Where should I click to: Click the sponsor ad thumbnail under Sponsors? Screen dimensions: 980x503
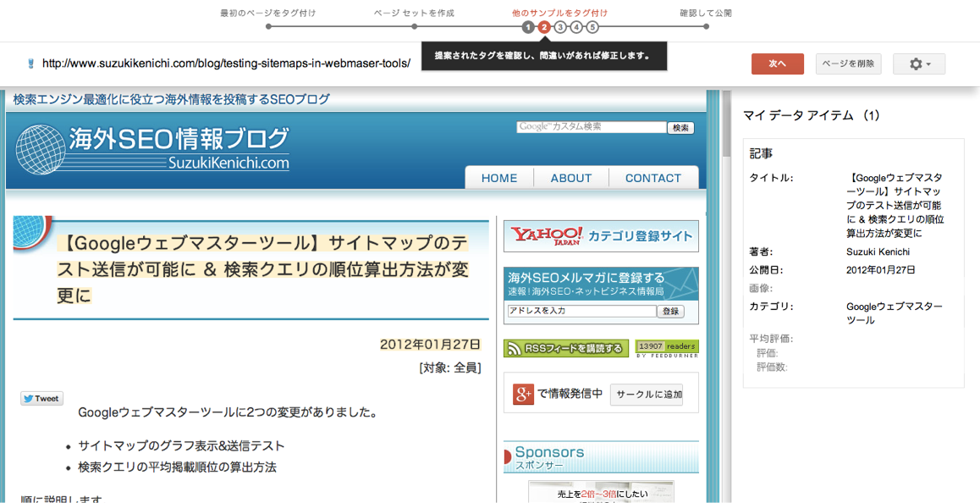coord(601,492)
